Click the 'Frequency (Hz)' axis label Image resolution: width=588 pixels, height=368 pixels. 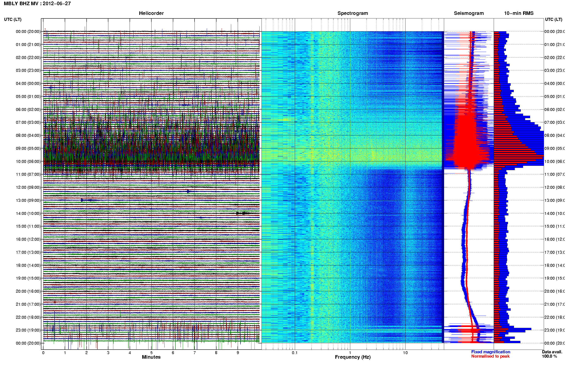pyautogui.click(x=353, y=357)
